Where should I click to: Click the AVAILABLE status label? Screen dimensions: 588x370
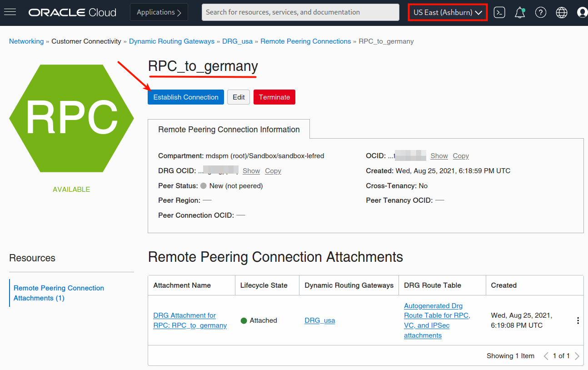(71, 190)
